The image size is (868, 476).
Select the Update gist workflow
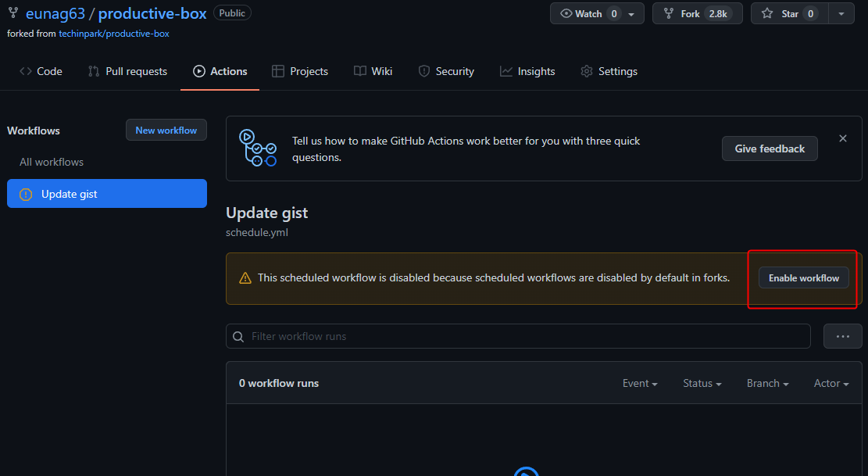107,194
